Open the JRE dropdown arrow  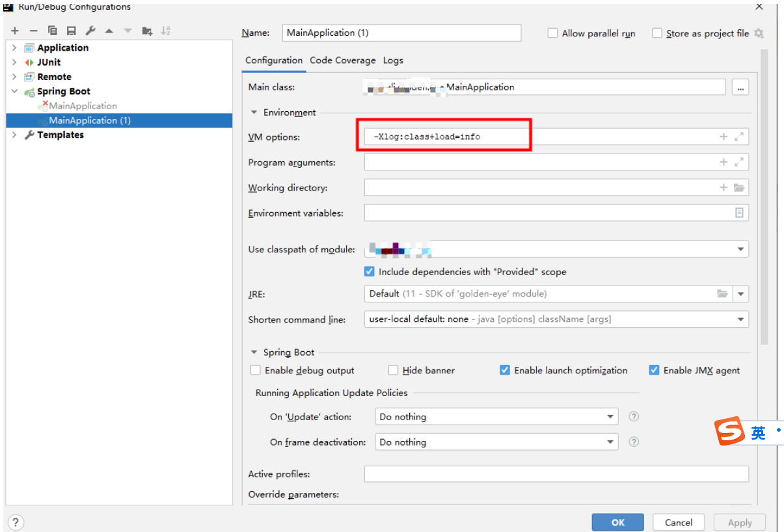[741, 294]
